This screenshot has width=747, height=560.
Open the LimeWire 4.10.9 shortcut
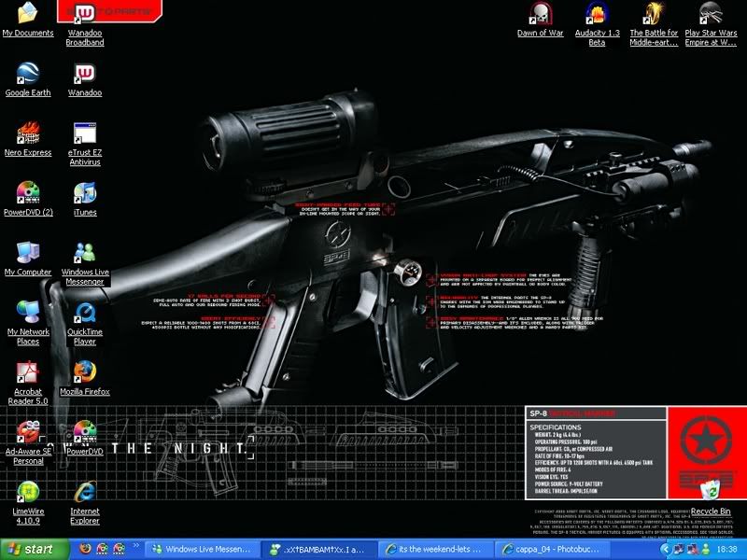(28, 503)
